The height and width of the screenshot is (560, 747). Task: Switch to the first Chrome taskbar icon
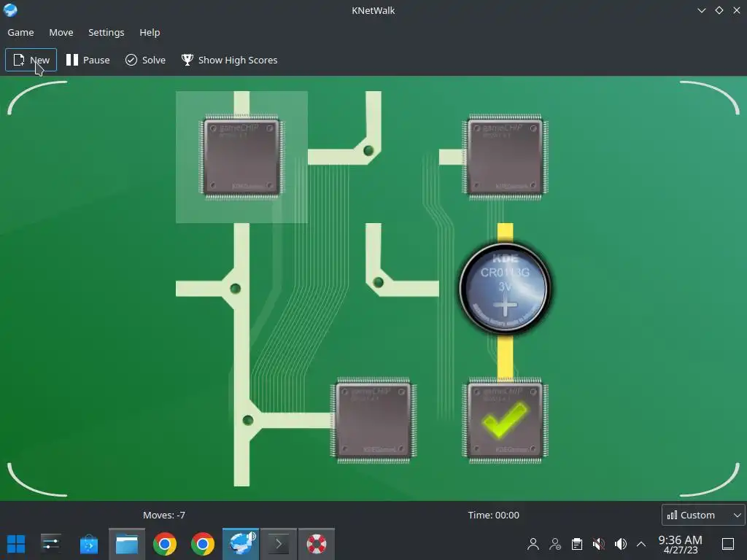click(x=165, y=544)
